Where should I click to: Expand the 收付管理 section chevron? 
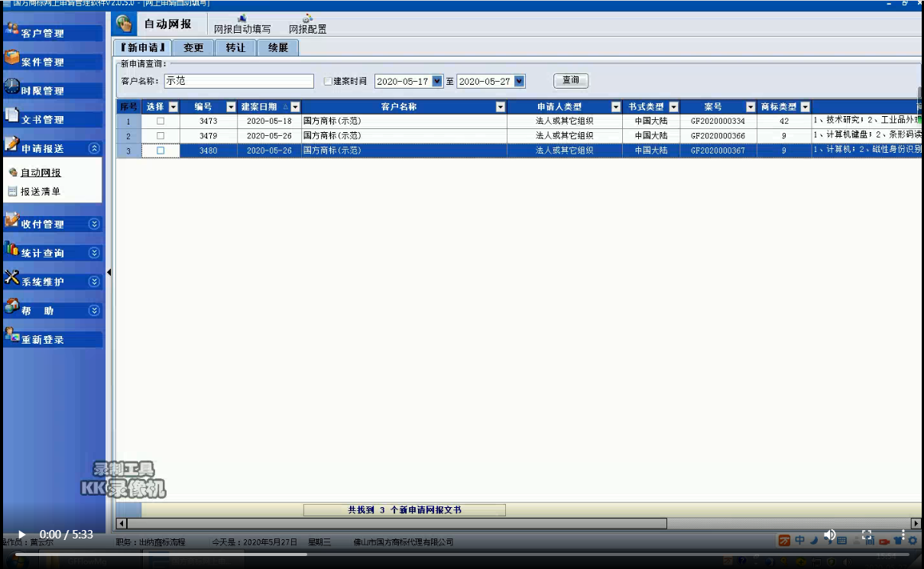pyautogui.click(x=94, y=224)
